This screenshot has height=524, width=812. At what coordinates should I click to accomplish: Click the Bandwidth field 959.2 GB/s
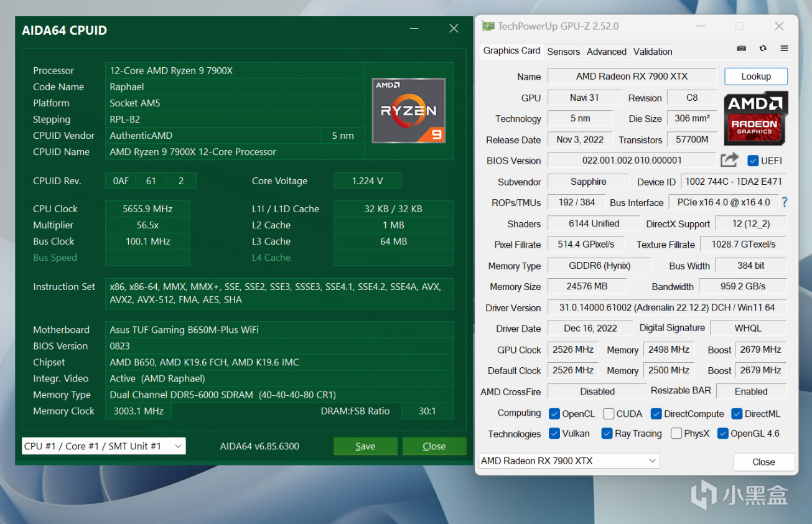[743, 286]
